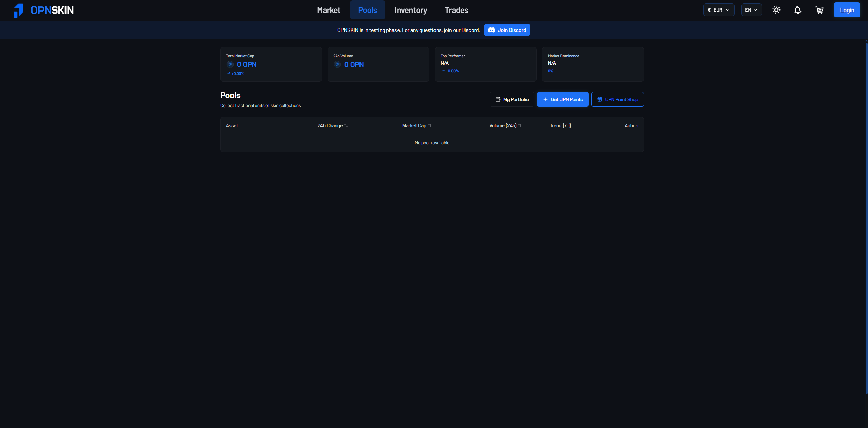Sort table by Market Cap
This screenshot has width=868, height=428.
coord(429,126)
